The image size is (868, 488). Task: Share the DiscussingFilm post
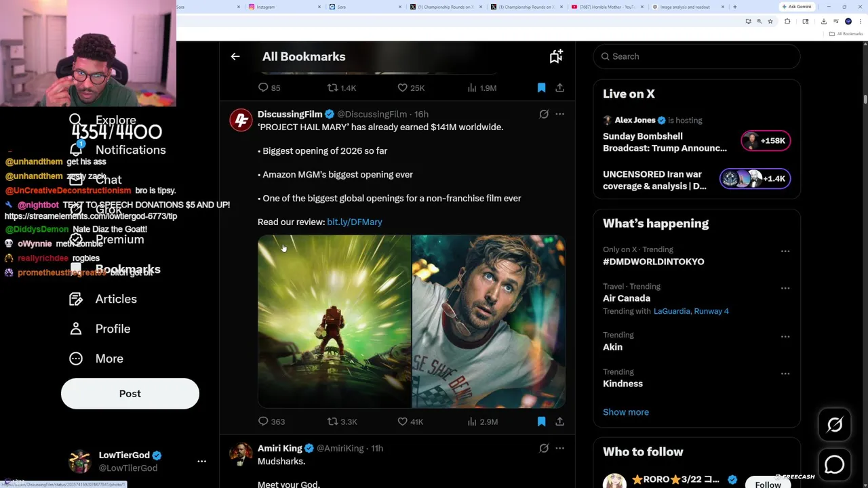tap(559, 422)
